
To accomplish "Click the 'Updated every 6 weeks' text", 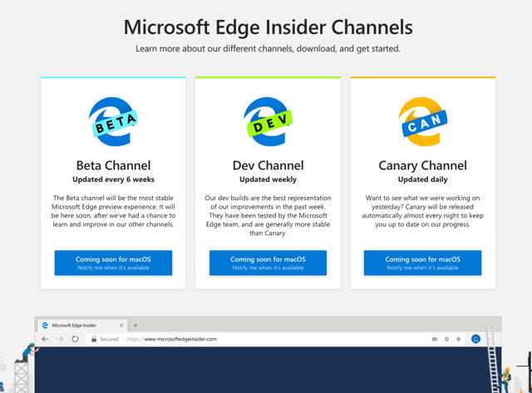I will point(113,179).
